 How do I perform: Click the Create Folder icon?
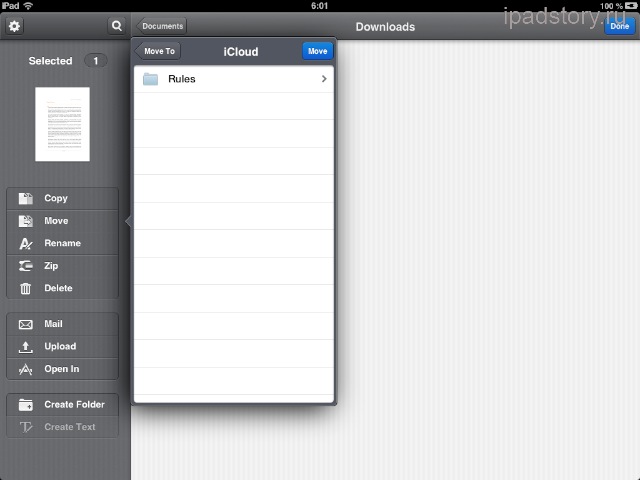[x=26, y=405]
